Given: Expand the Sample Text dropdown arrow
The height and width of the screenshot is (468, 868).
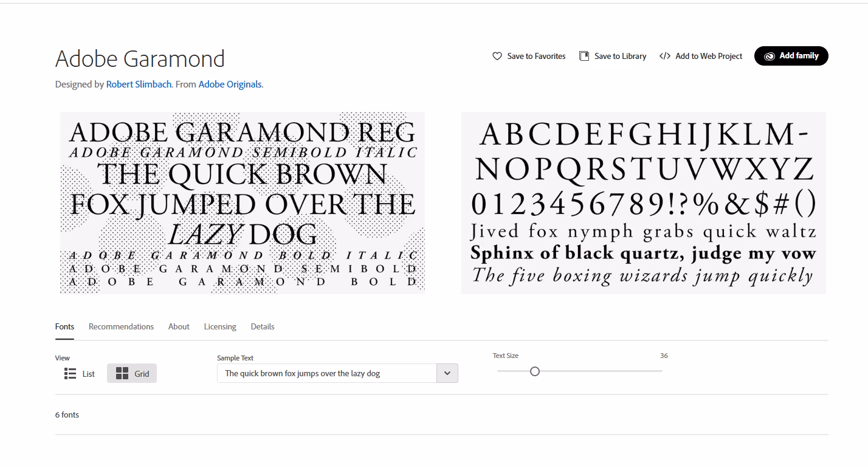Looking at the screenshot, I should [447, 373].
